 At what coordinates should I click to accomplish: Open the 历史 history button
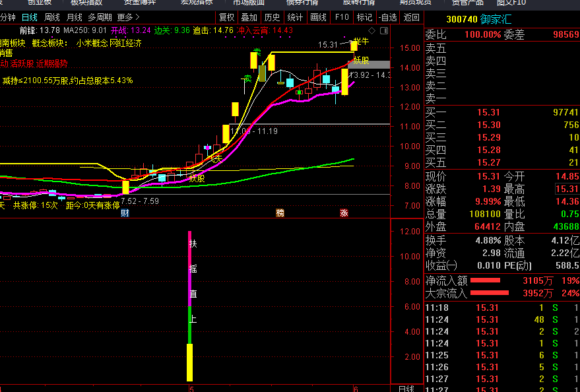point(271,17)
